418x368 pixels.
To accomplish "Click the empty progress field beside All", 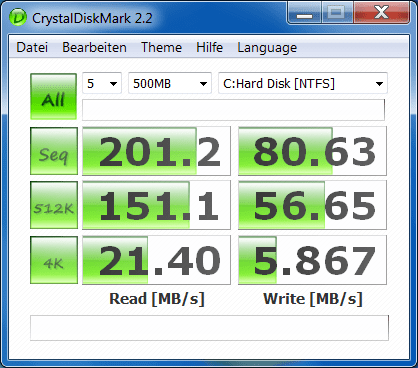I will 233,110.
